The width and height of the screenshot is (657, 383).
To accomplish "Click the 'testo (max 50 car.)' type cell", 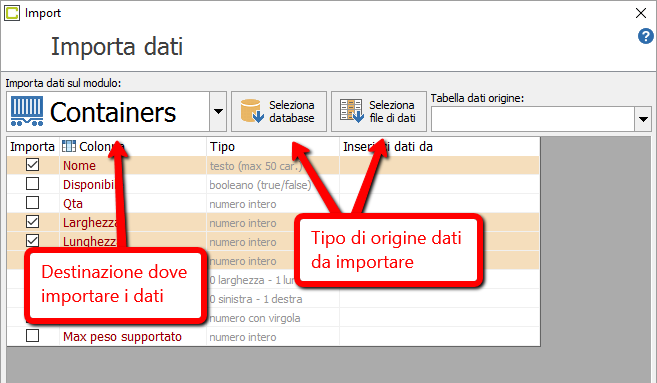I will click(x=273, y=166).
